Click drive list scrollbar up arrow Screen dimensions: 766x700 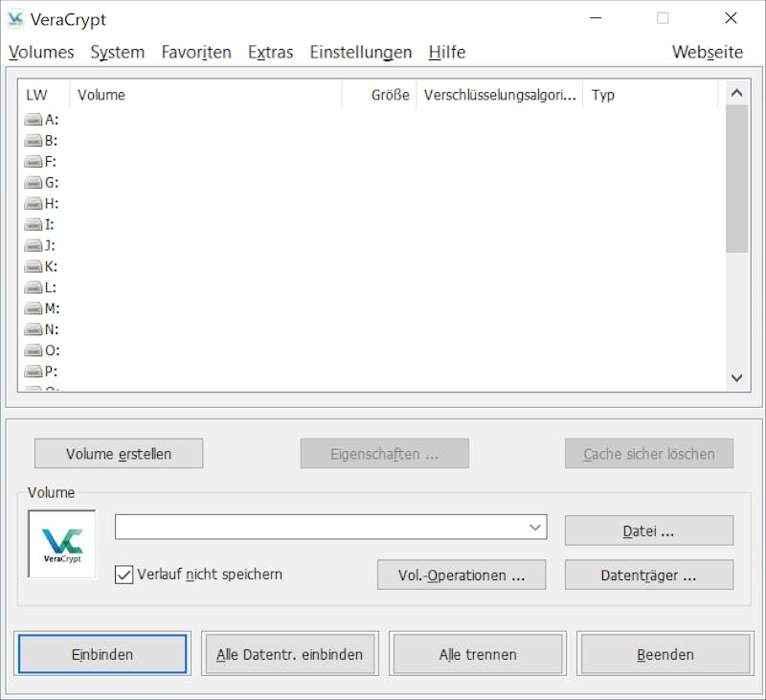(736, 93)
